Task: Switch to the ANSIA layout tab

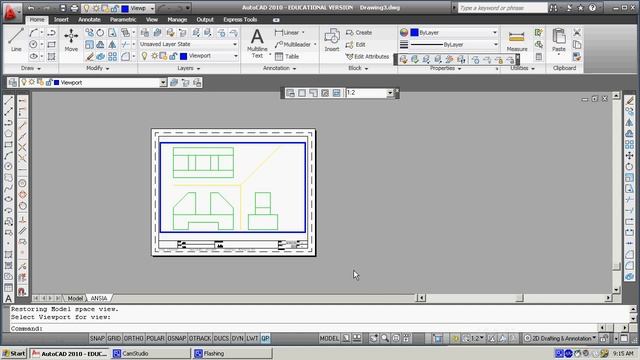Action: [99, 298]
